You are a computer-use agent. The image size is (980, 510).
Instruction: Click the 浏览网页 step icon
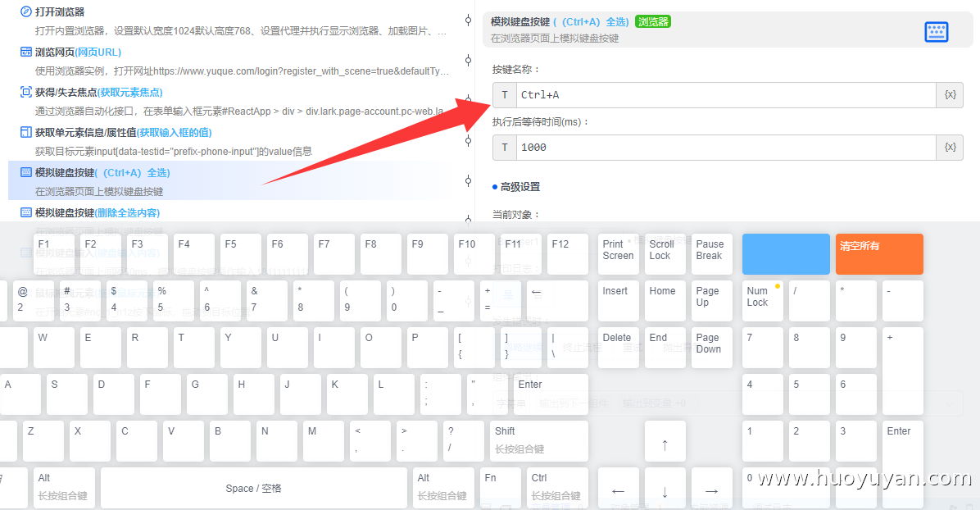point(26,52)
